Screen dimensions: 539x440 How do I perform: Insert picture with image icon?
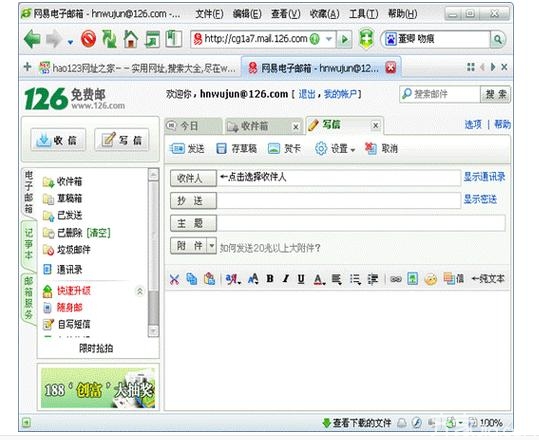coord(412,279)
